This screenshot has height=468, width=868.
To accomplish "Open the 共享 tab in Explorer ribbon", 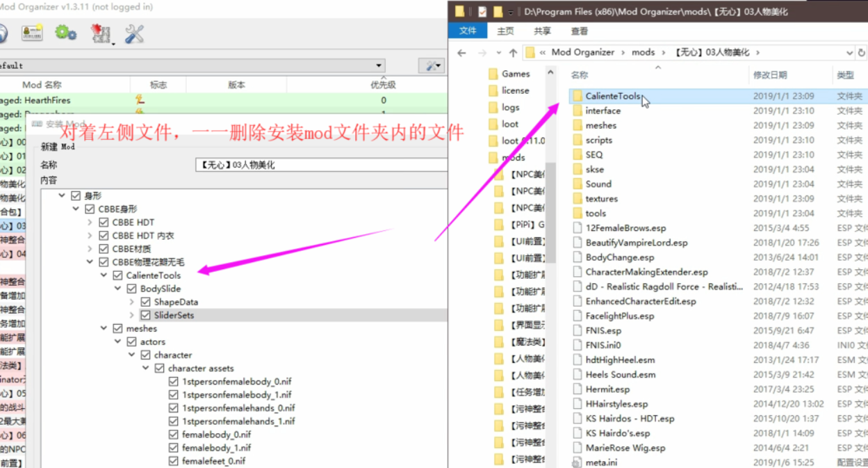I will [x=542, y=31].
